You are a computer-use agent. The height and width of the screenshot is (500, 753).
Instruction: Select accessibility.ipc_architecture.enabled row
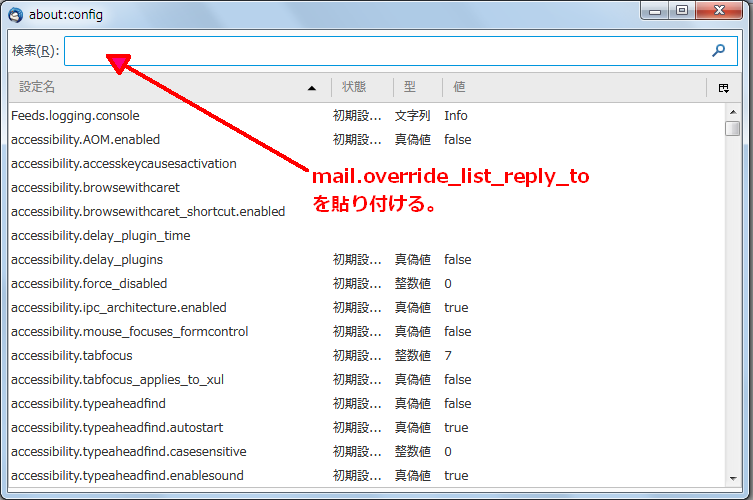pos(118,308)
